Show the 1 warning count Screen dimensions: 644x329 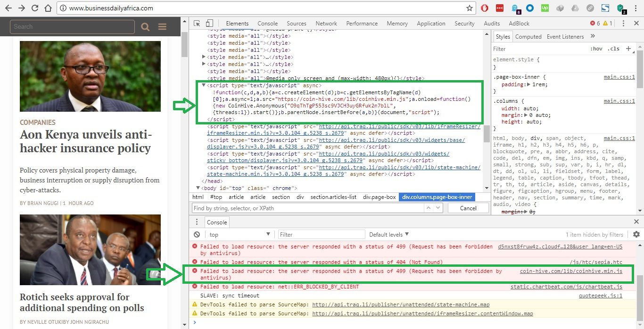click(608, 23)
